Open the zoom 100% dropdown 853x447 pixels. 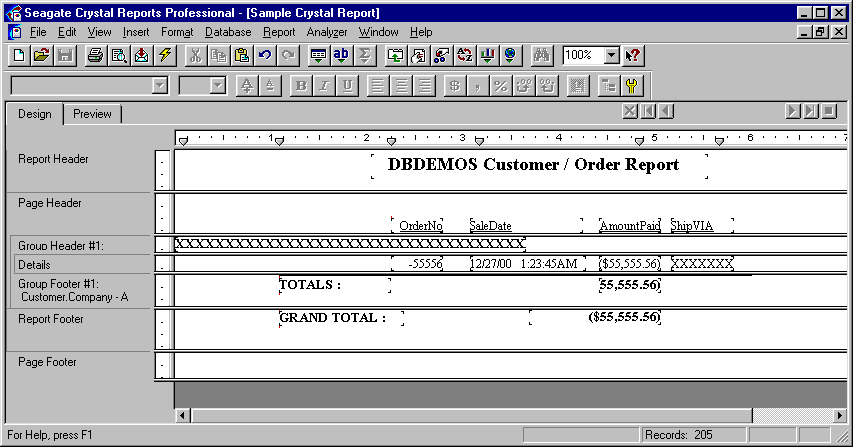pyautogui.click(x=612, y=55)
